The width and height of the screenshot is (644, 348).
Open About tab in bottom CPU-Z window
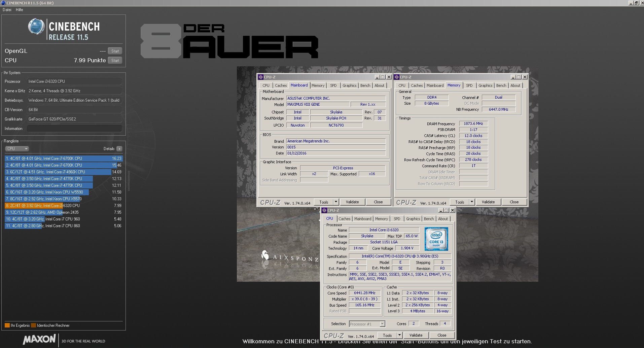point(443,219)
